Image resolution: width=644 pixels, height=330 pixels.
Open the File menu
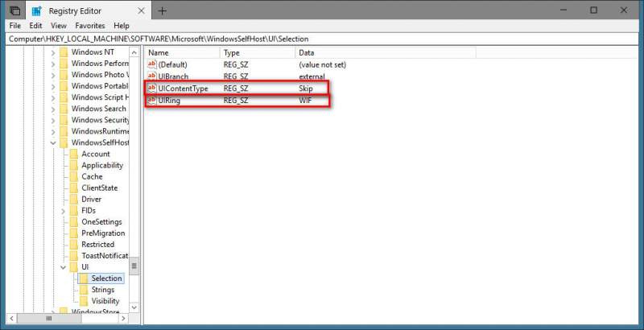pos(14,26)
